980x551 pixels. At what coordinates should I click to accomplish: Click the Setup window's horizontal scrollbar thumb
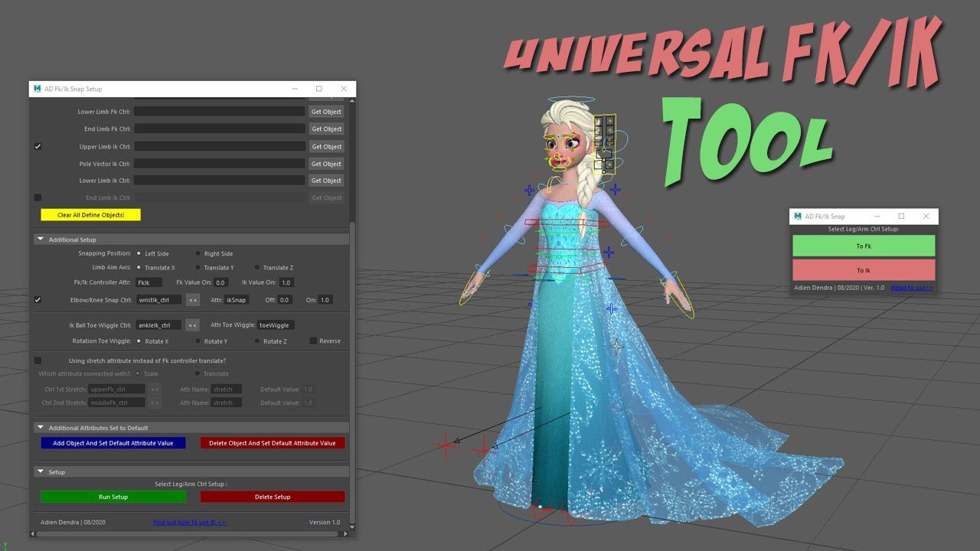[x=188, y=533]
